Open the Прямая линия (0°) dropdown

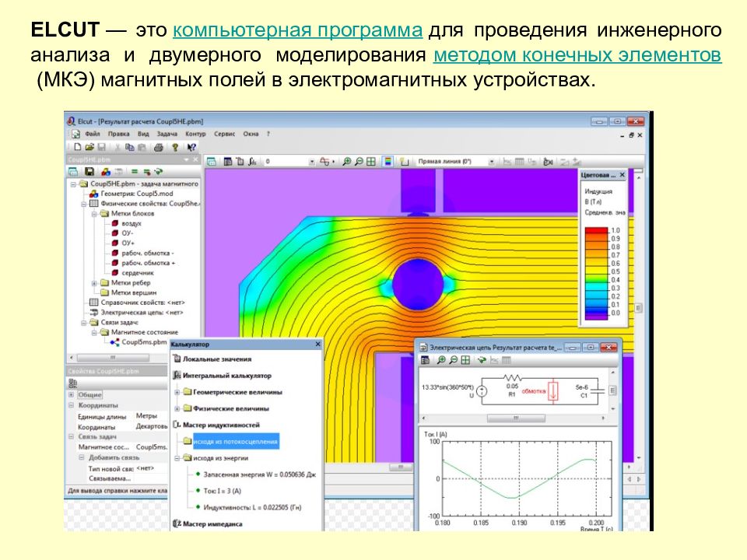click(x=491, y=162)
